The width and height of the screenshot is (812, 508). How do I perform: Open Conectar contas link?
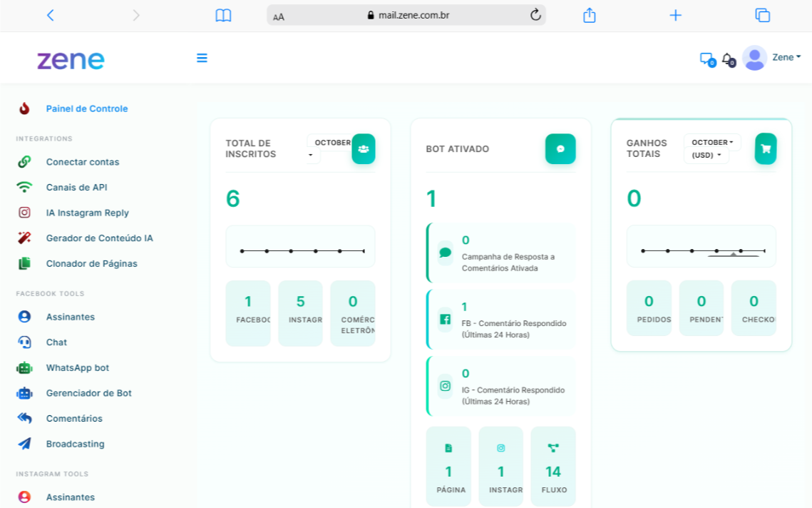(83, 162)
